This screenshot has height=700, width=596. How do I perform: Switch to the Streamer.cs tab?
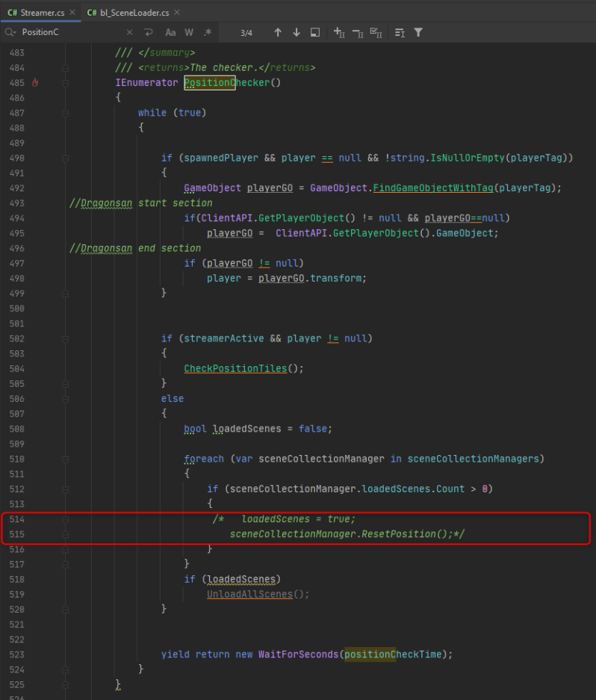coord(36,13)
